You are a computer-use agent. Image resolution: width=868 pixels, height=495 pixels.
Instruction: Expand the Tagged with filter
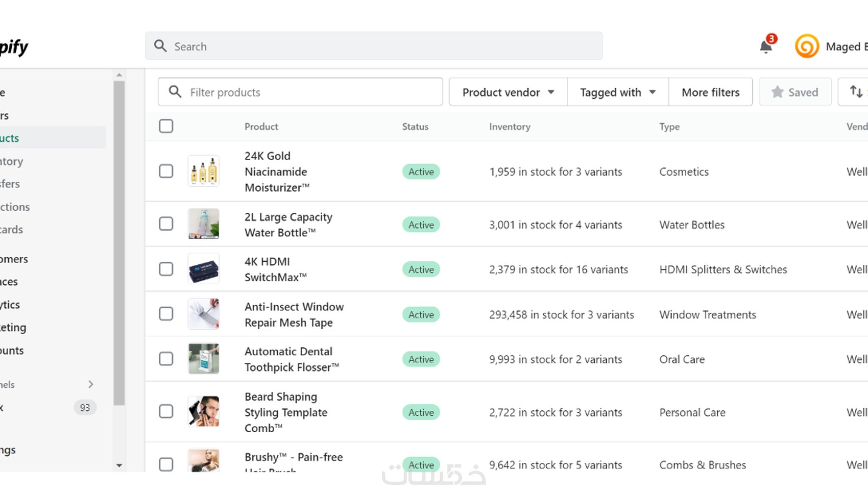click(x=617, y=92)
